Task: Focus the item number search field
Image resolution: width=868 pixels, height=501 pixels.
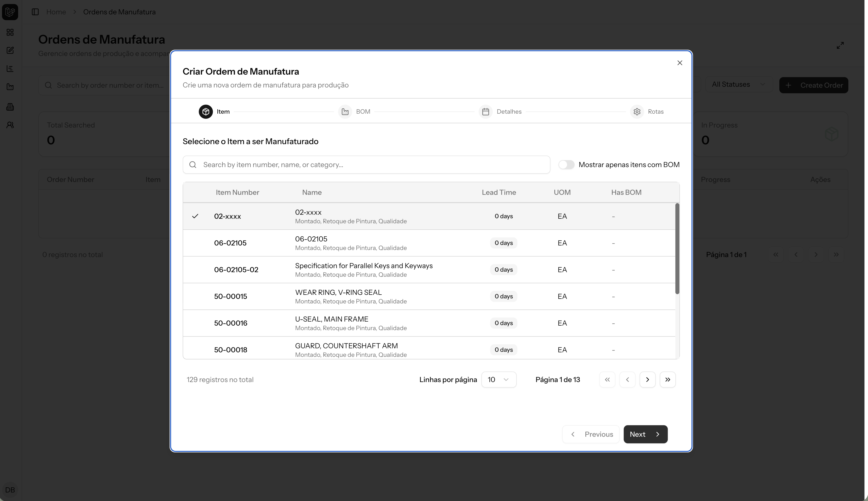Action: (x=366, y=165)
